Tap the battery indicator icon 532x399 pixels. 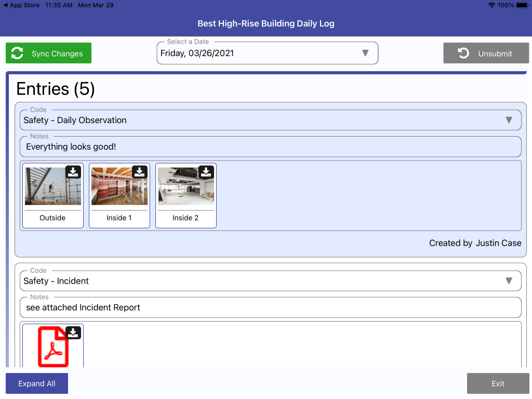click(x=523, y=5)
